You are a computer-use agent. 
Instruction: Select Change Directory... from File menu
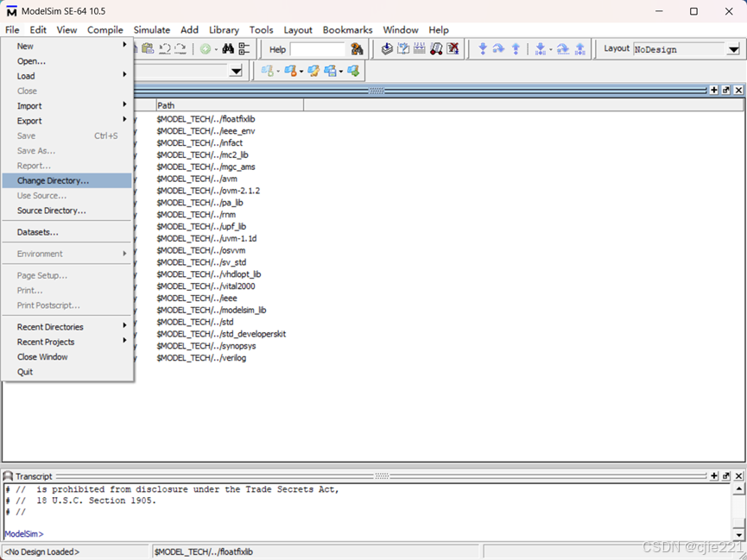[66, 180]
